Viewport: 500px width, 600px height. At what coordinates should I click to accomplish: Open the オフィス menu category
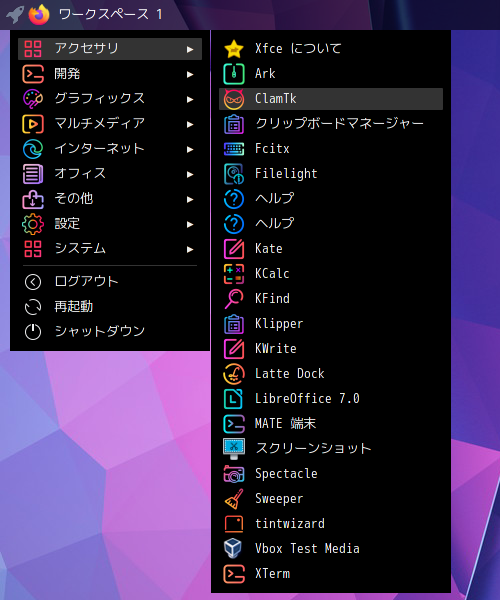click(110, 174)
